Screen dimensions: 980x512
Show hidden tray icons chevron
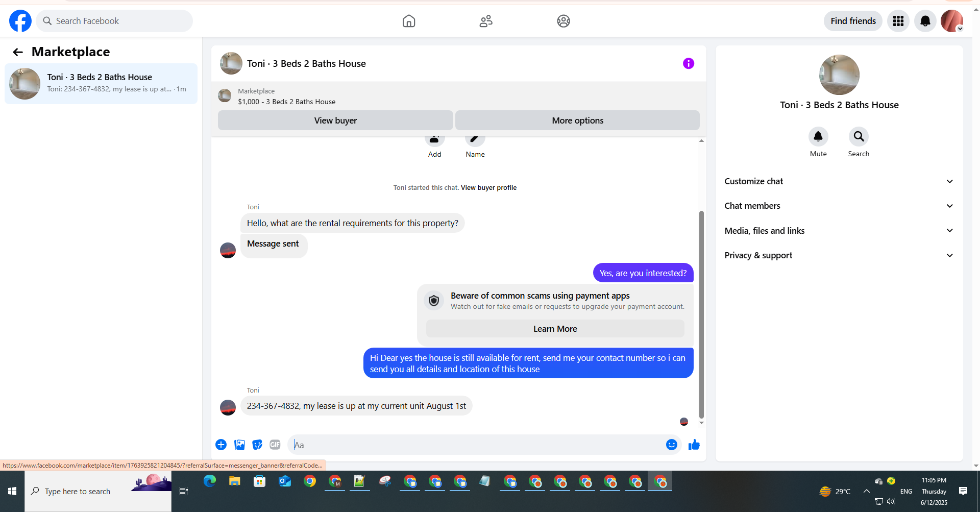[x=866, y=491]
